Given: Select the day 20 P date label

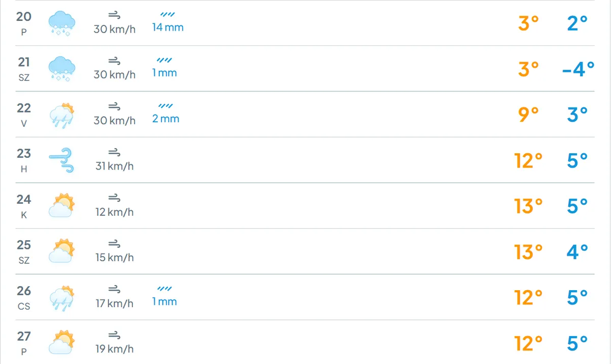Looking at the screenshot, I should (24, 23).
